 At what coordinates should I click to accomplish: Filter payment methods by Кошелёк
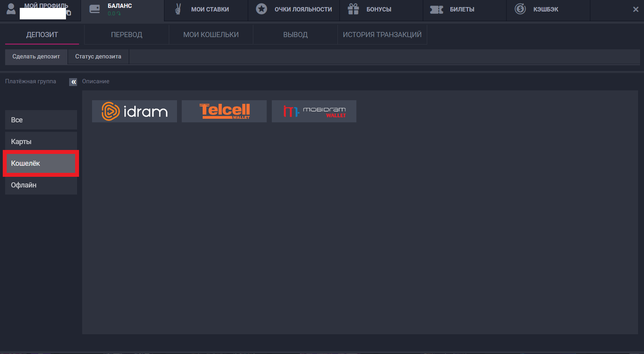[41, 163]
